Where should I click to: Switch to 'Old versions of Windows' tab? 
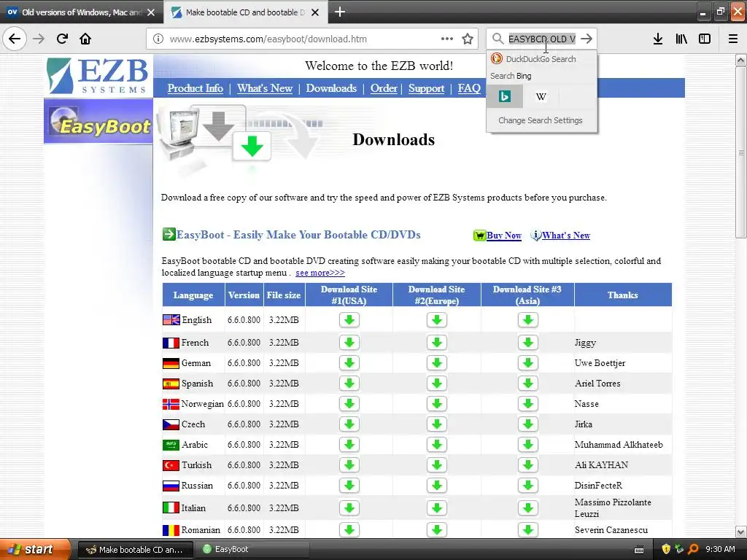click(x=81, y=12)
